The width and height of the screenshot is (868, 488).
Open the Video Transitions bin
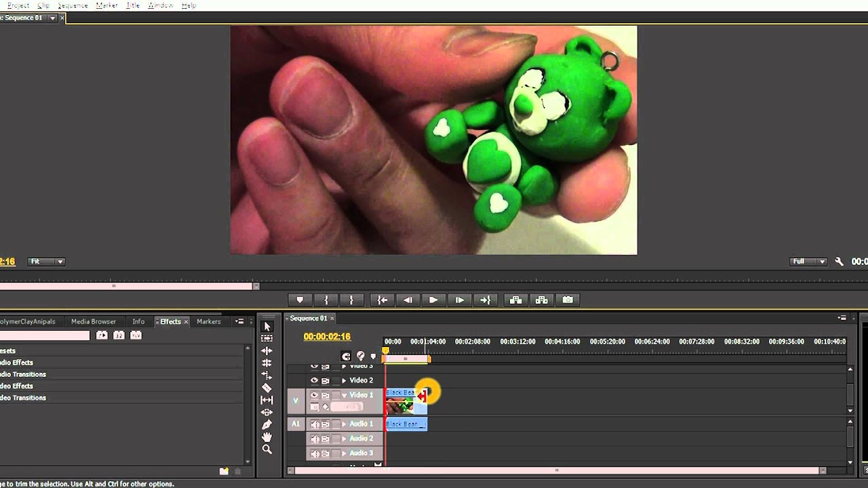pos(23,398)
